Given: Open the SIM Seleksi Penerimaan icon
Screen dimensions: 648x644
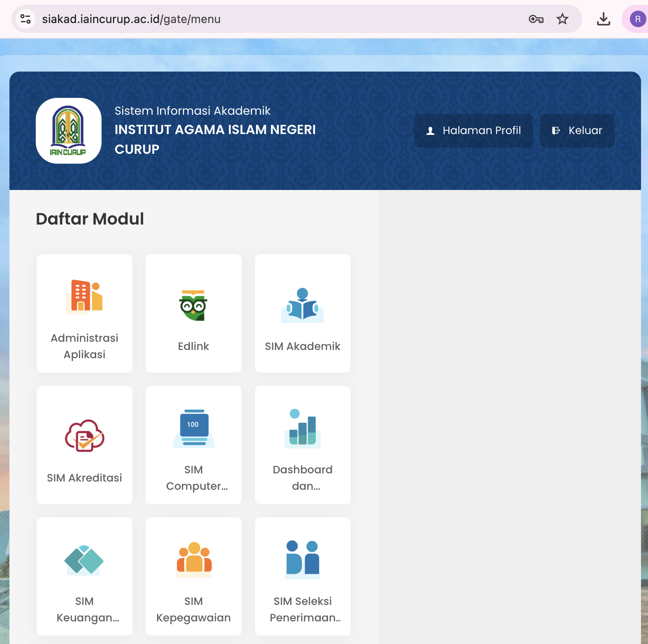Looking at the screenshot, I should tap(303, 560).
